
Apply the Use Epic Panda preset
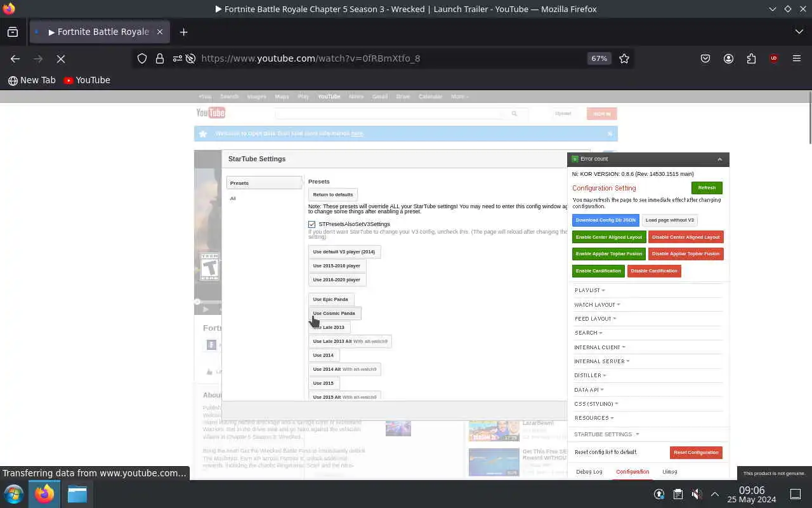tap(331, 300)
